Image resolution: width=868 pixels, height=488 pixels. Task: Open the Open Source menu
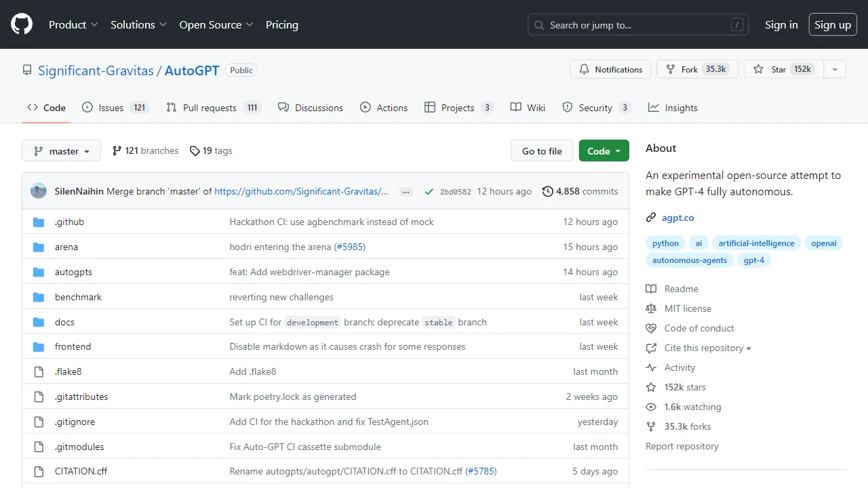(x=216, y=24)
